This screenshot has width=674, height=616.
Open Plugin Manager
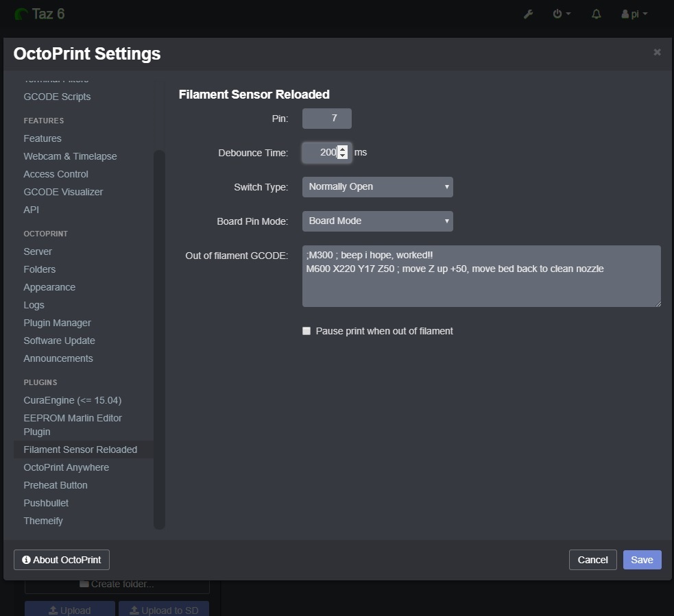pyautogui.click(x=57, y=323)
